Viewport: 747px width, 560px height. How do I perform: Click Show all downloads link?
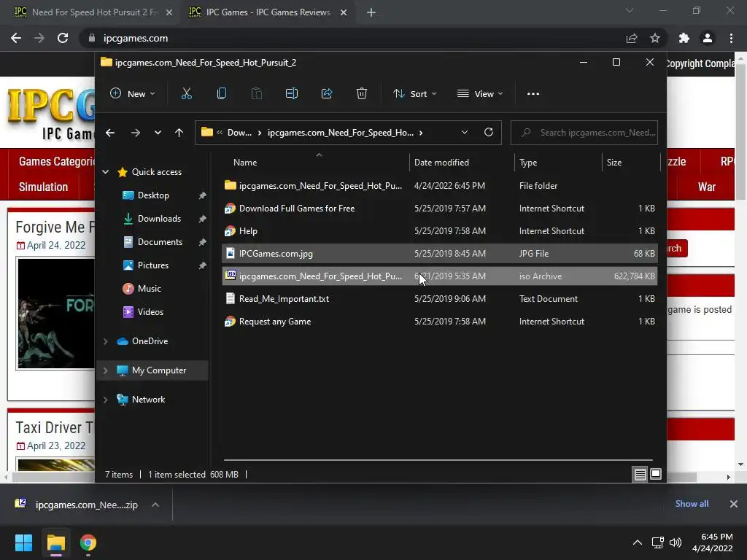[x=692, y=504]
